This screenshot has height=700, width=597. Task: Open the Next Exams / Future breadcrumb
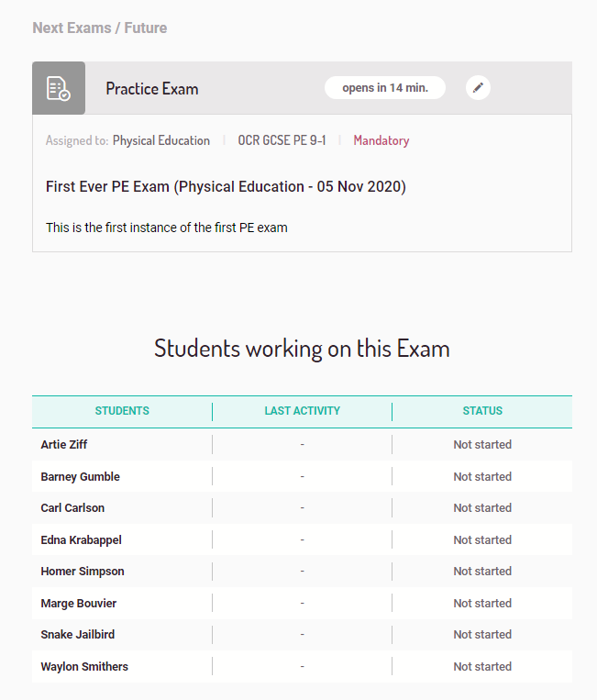99,28
